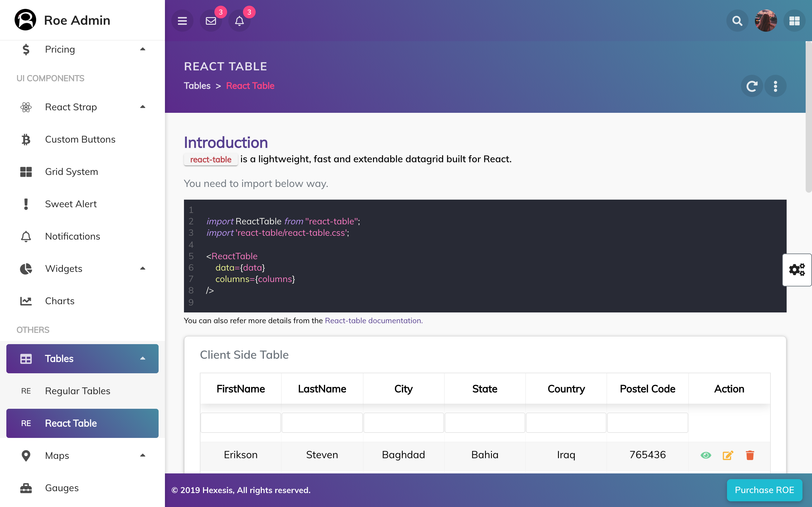Viewport: 812px width, 507px height.
Task: Delete Erikson's row with the trash icon
Action: pyautogui.click(x=750, y=455)
